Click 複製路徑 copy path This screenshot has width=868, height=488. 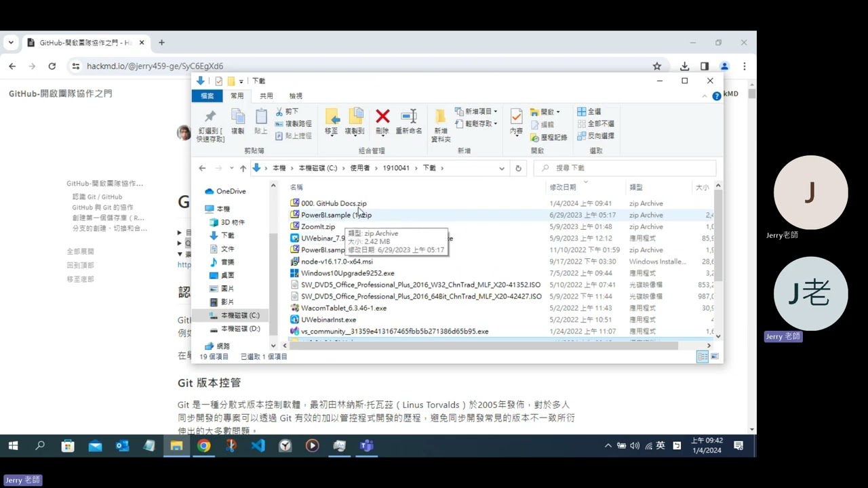pos(294,123)
